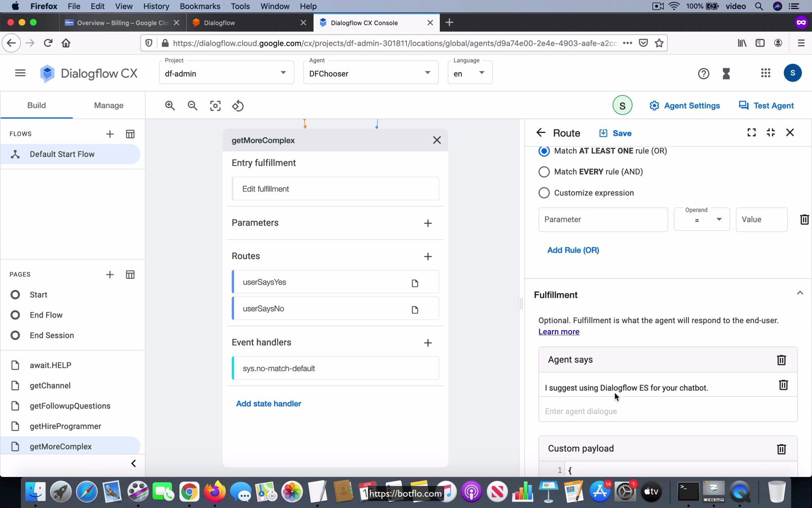Select Match EVERY rule (AND)

(544, 172)
